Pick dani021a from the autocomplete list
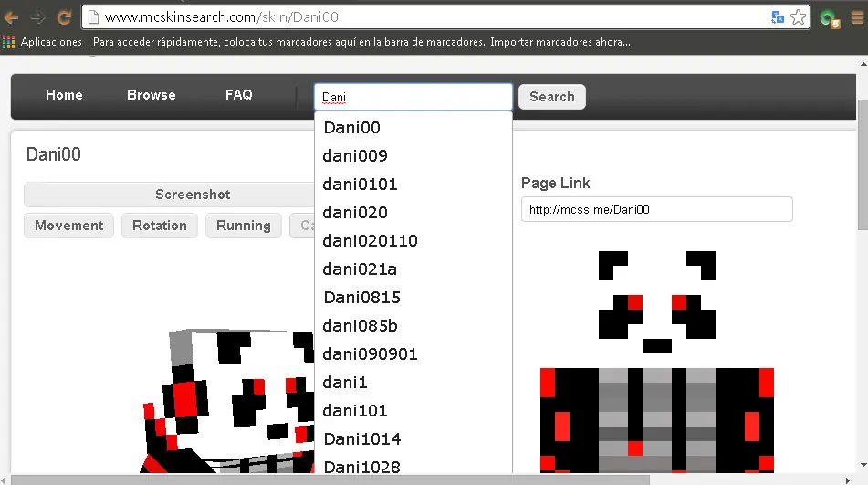Image resolution: width=868 pixels, height=485 pixels. click(413, 269)
